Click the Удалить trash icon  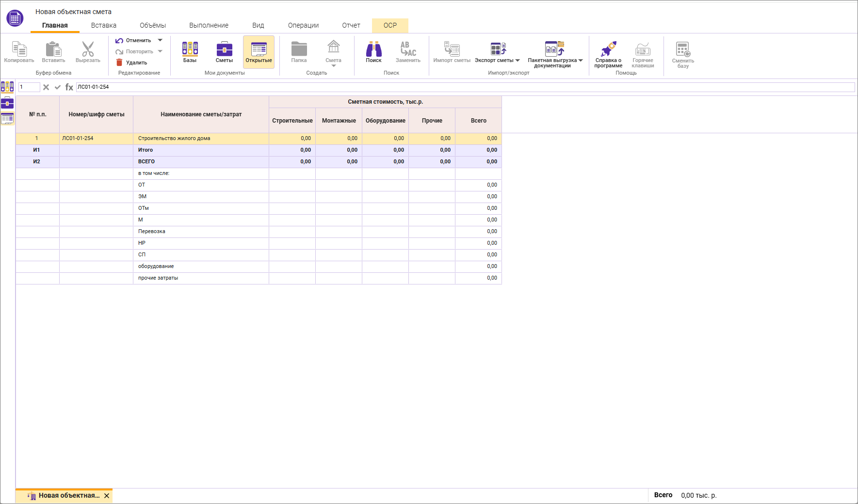[x=119, y=63]
